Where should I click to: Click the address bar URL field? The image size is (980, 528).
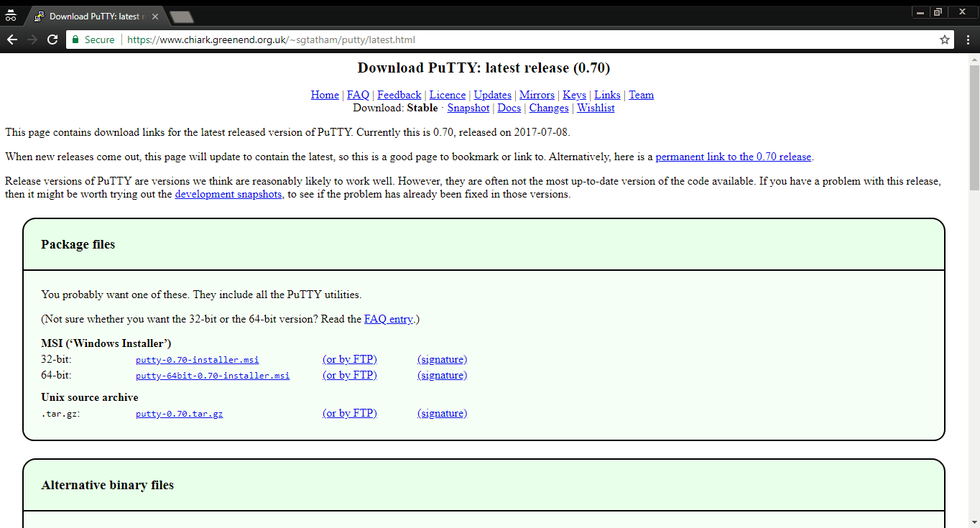click(x=503, y=40)
